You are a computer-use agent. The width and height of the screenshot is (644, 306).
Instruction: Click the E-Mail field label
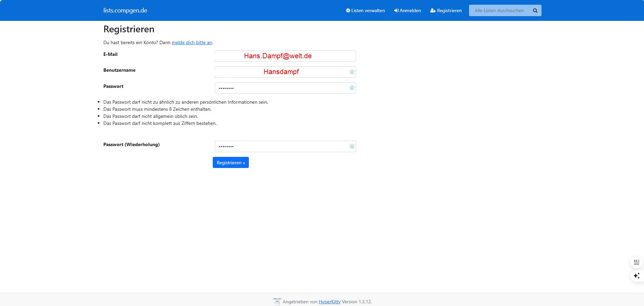tap(110, 55)
